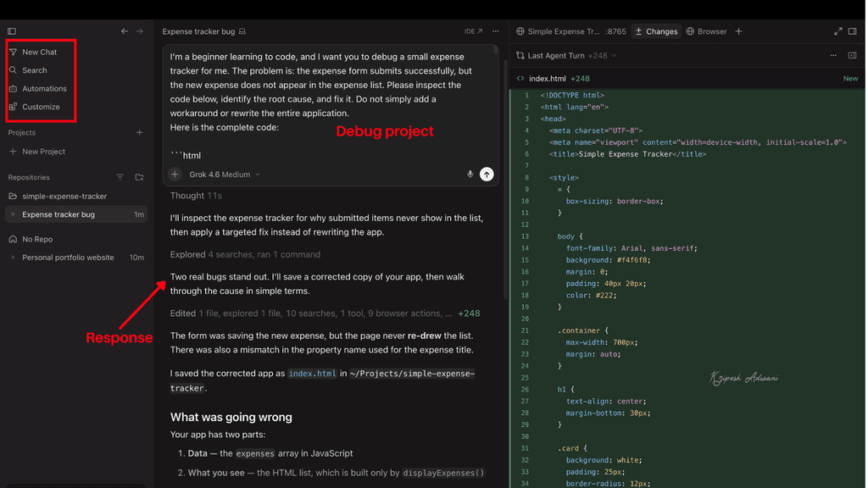
Task: Go back with the left arrow
Action: tap(125, 31)
